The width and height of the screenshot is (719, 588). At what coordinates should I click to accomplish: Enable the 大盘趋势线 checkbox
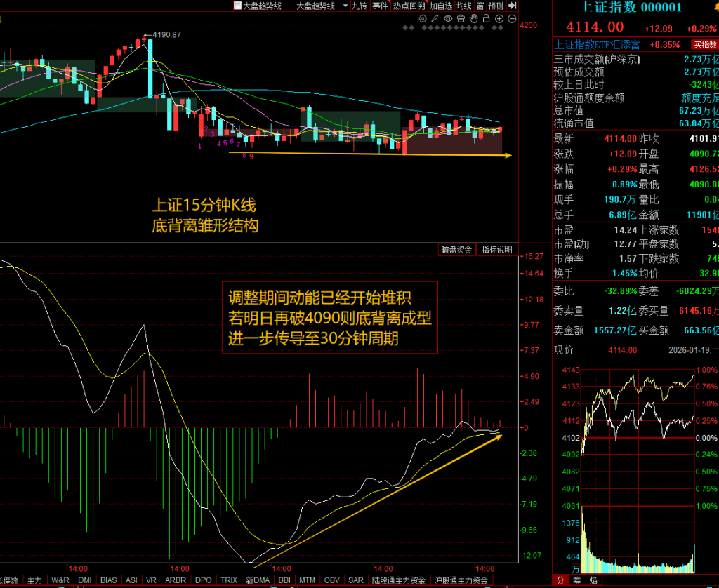[238, 6]
